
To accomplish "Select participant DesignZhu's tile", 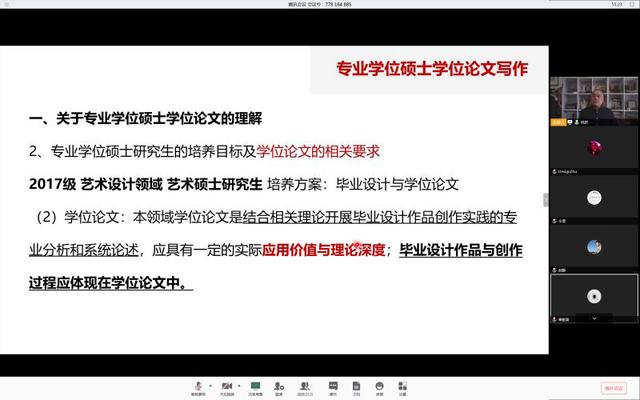I will [x=594, y=148].
